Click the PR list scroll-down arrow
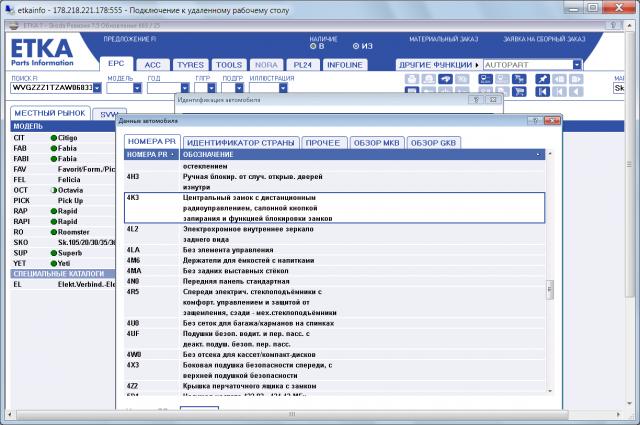Screen dimensions: 640x425 coord(550,391)
